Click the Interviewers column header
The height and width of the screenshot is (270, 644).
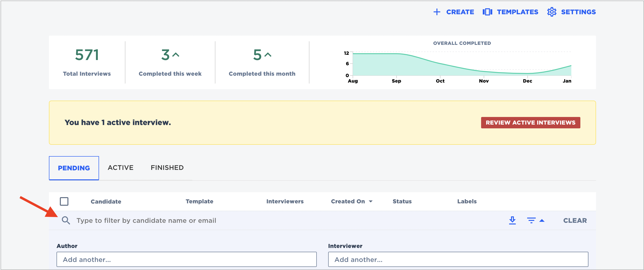(285, 201)
